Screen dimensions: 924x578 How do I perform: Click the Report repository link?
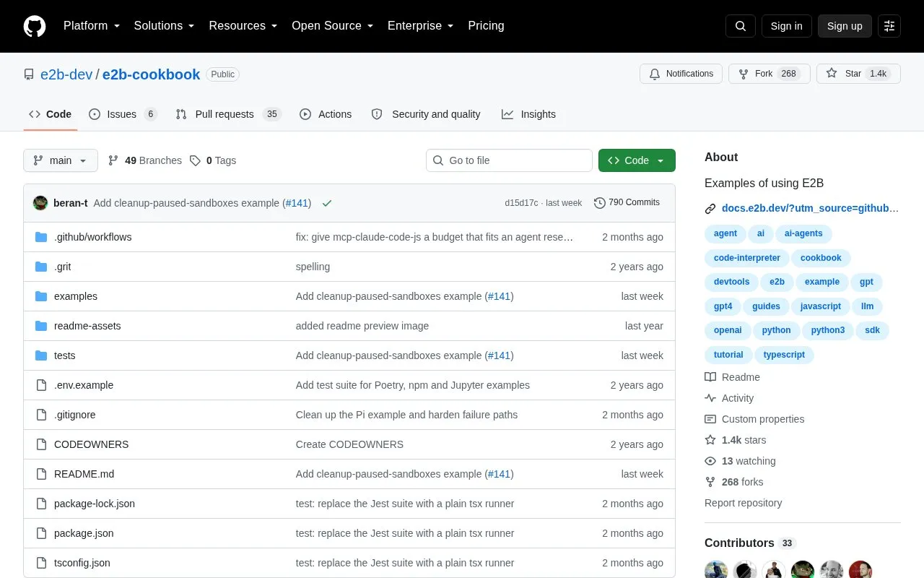pyautogui.click(x=743, y=503)
